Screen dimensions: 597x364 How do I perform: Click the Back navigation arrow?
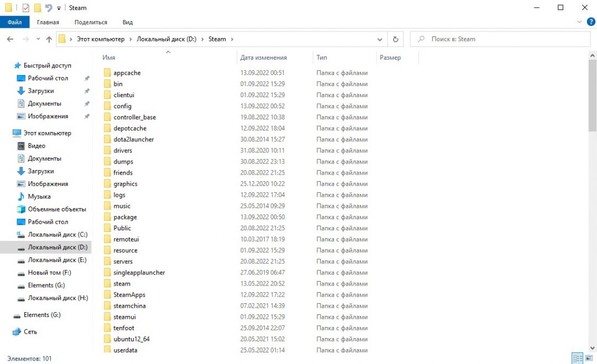(10, 39)
